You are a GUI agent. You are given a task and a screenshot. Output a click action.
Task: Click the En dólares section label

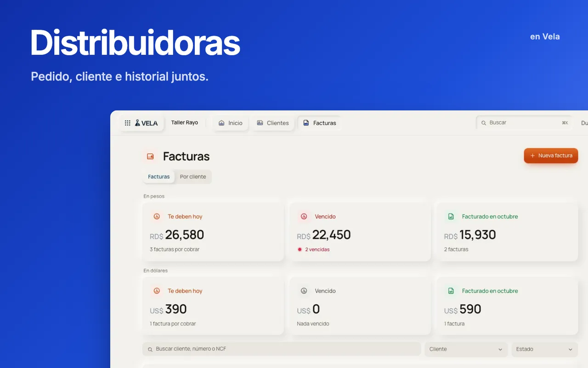coord(156,270)
